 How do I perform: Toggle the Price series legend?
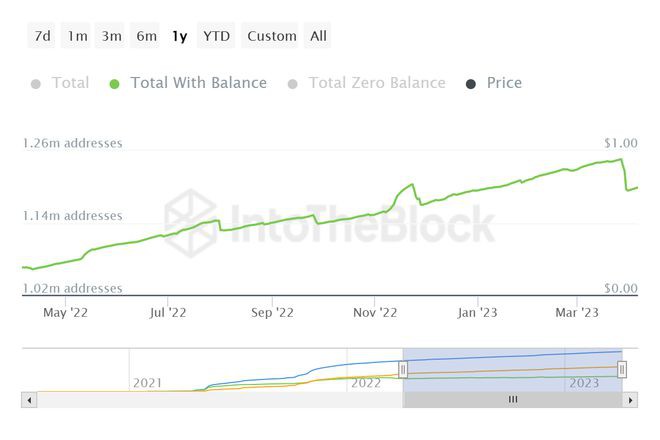tap(504, 83)
